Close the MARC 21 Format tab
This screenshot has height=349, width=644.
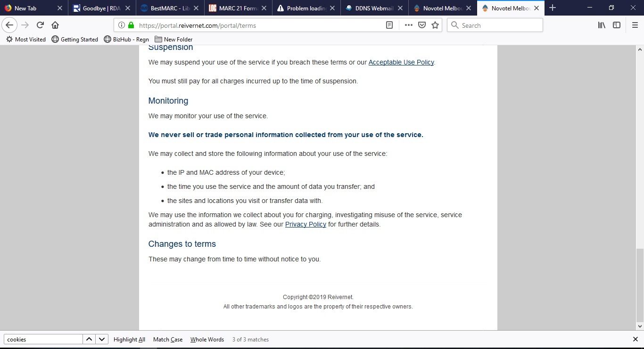coord(264,8)
